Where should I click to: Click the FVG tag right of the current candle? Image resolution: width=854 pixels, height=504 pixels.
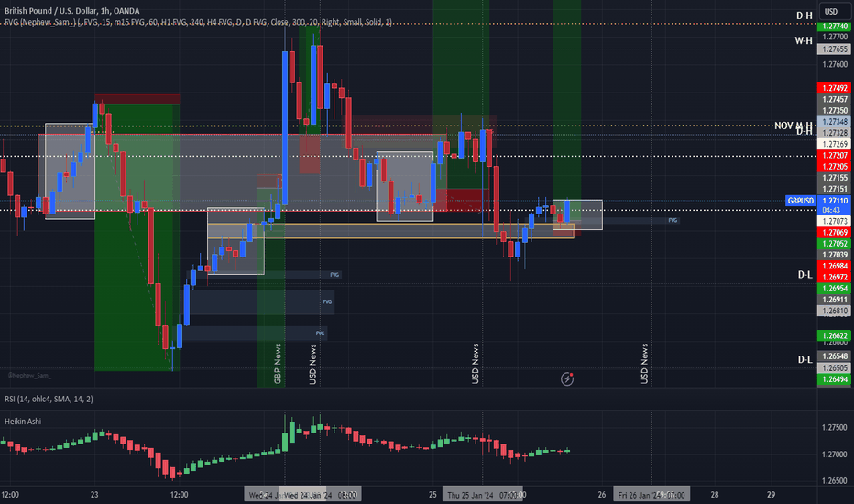click(673, 220)
